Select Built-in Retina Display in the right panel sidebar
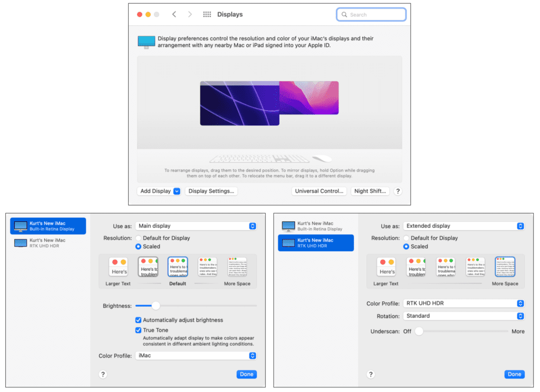 [x=316, y=226]
